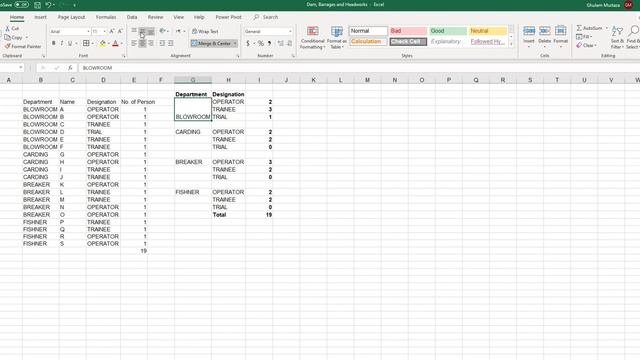
Task: Open the Name Box dropdown arrow
Action: pos(20,68)
